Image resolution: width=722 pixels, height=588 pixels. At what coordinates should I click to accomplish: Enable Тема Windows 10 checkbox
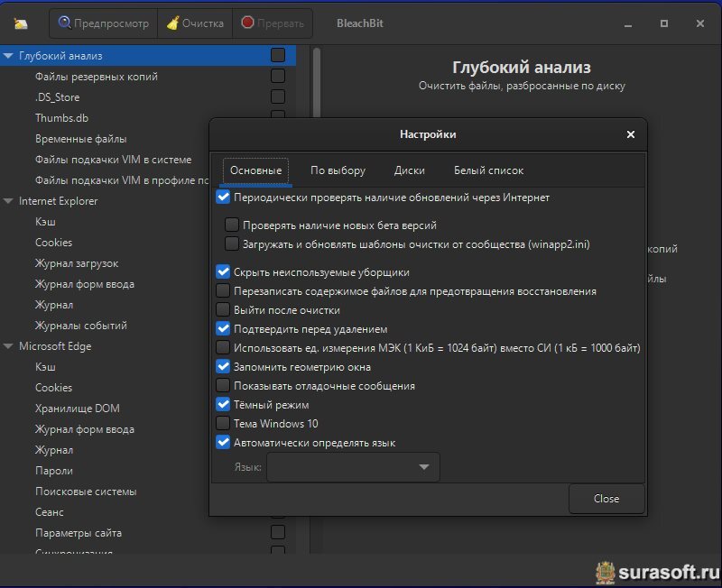[223, 424]
